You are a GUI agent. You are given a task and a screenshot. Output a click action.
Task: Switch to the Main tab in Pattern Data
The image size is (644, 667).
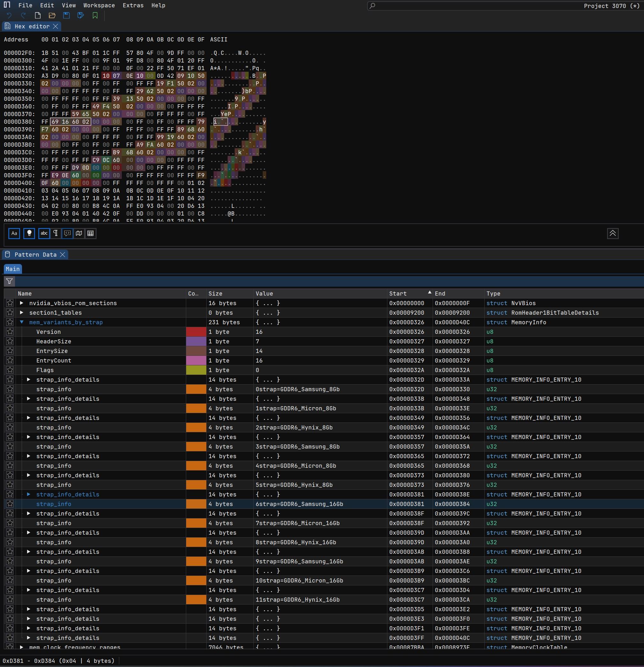point(12,269)
